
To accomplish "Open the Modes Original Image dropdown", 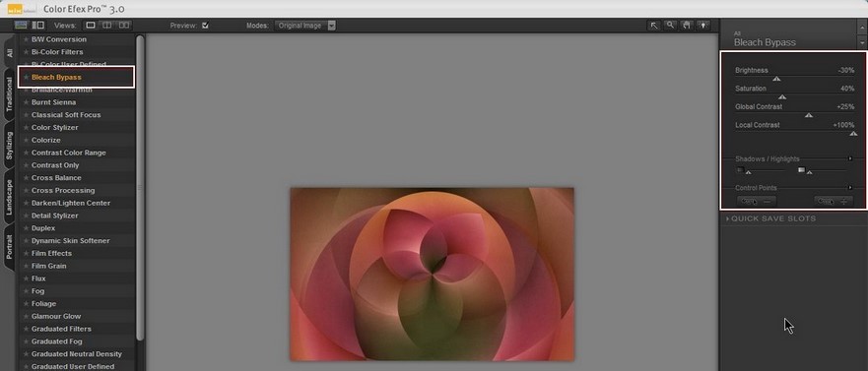I will 305,26.
